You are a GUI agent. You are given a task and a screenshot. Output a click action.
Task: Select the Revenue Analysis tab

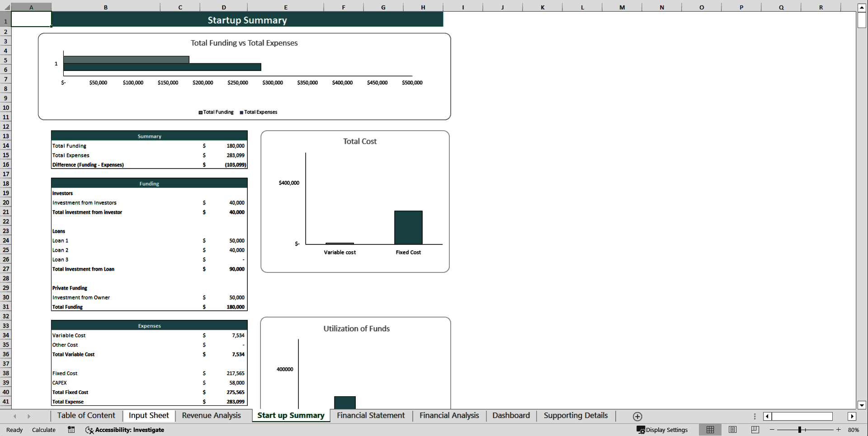211,415
